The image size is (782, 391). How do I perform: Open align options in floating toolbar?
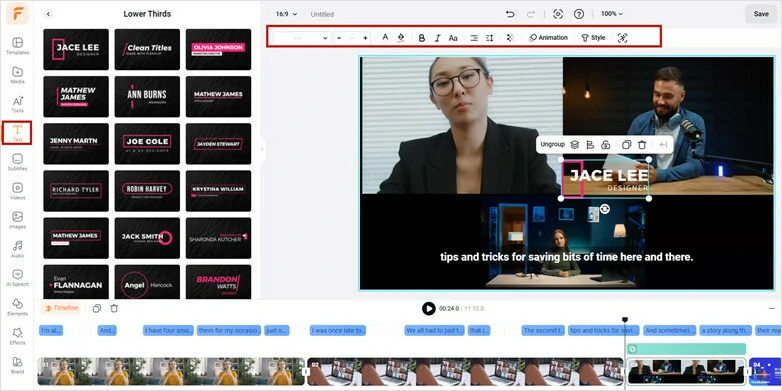pos(590,145)
